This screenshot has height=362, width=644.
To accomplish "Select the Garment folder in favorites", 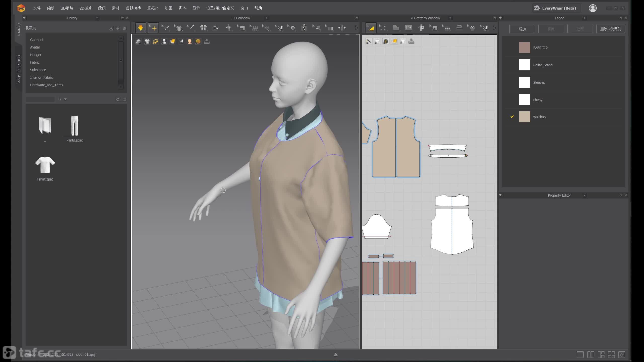I will coord(37,40).
